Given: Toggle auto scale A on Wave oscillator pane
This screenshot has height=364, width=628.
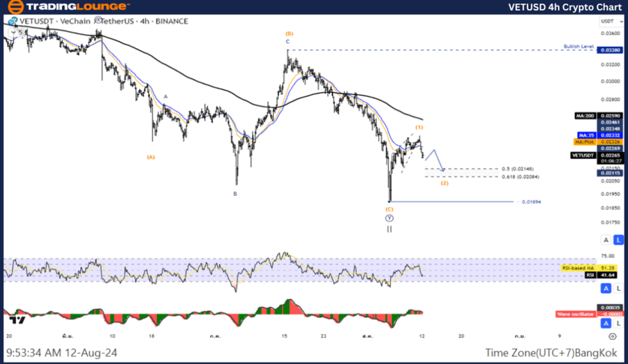Looking at the screenshot, I should click(606, 323).
